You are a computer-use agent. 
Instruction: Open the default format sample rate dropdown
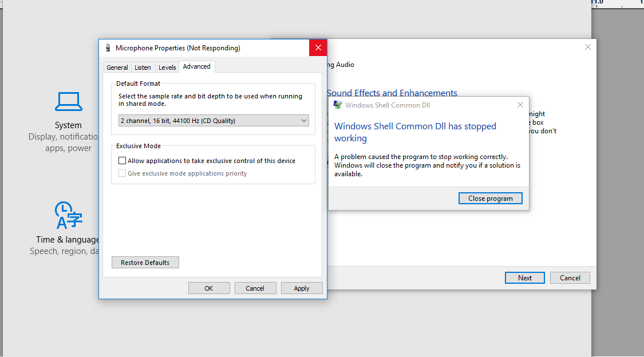click(x=214, y=121)
